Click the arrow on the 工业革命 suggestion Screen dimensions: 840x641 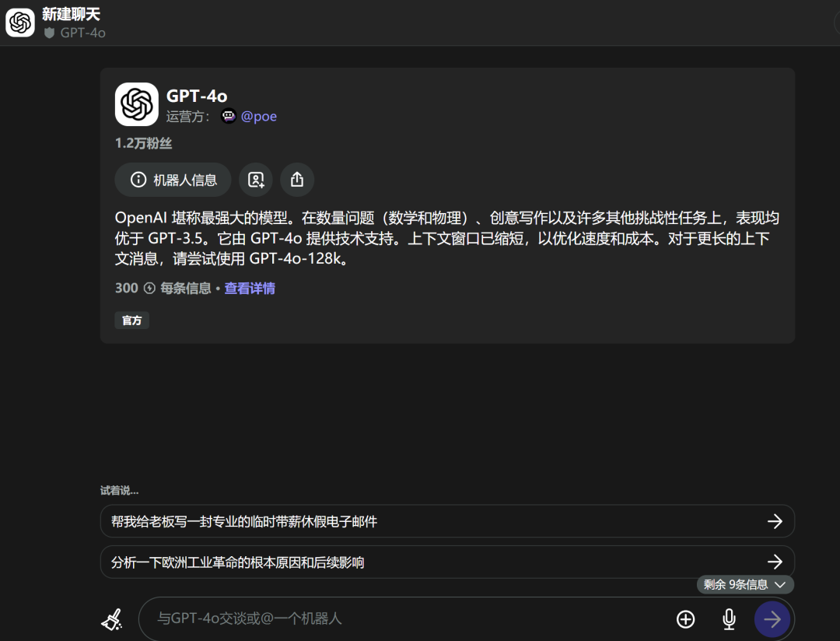coord(775,562)
